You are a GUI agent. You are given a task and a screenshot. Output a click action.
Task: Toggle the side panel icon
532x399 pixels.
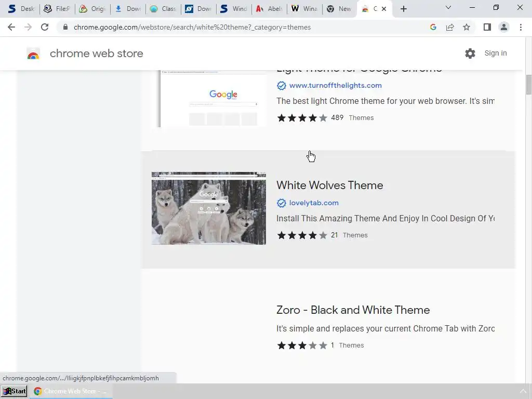coord(487,27)
